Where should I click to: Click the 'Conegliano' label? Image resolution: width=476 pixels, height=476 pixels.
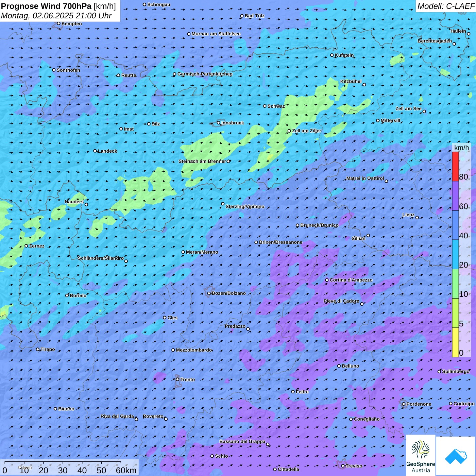367,419
